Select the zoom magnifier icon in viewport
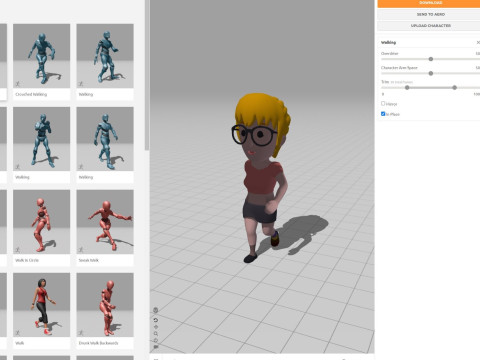Viewport: 480px width, 360px height. click(x=156, y=334)
